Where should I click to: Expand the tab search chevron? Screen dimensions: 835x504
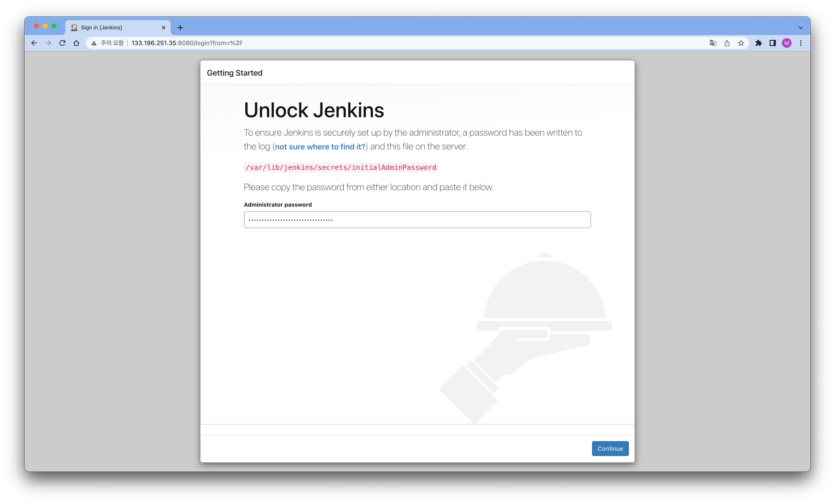click(x=801, y=27)
